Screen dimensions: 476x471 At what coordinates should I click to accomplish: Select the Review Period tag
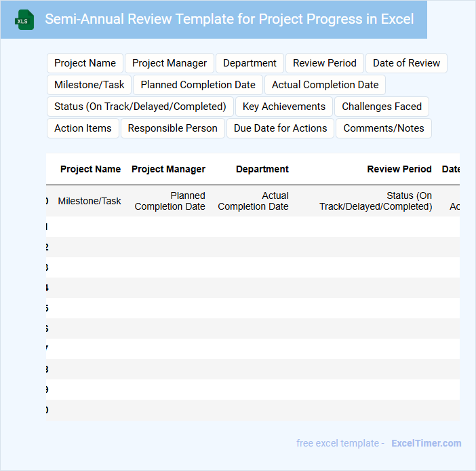pos(325,63)
